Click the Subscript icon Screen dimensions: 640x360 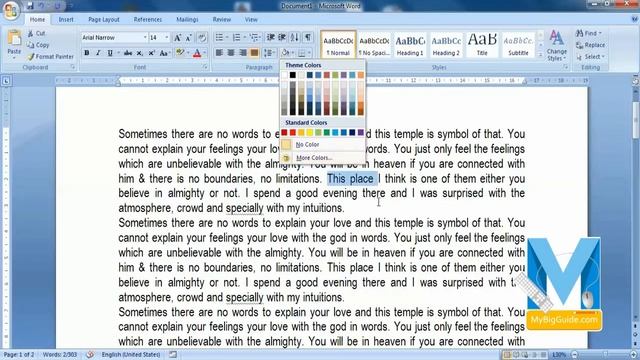pyautogui.click(x=140, y=53)
